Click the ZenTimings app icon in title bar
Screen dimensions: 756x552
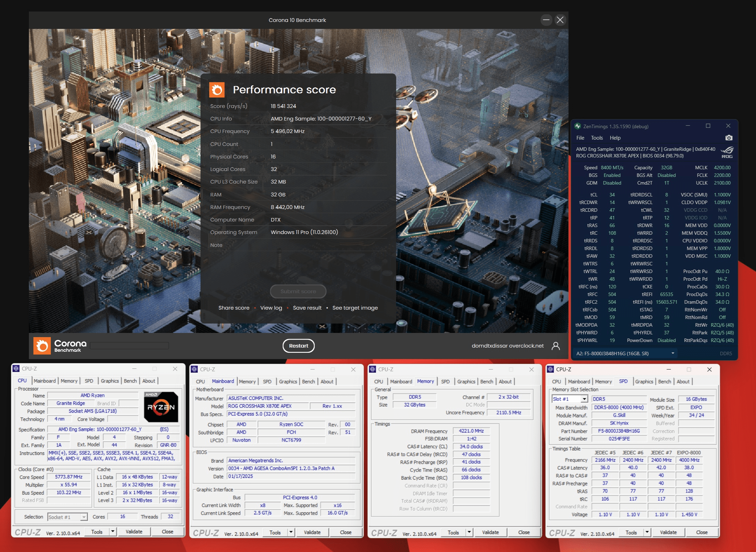pyautogui.click(x=578, y=126)
